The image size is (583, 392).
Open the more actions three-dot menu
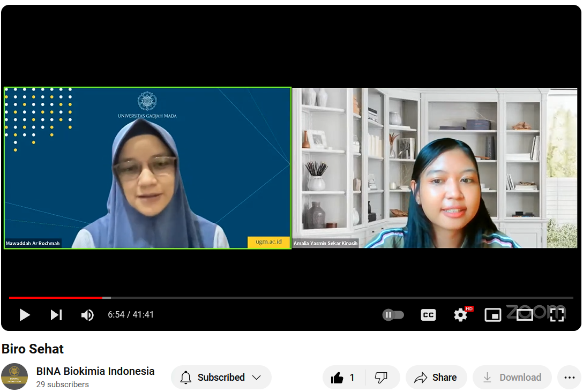pyautogui.click(x=569, y=378)
